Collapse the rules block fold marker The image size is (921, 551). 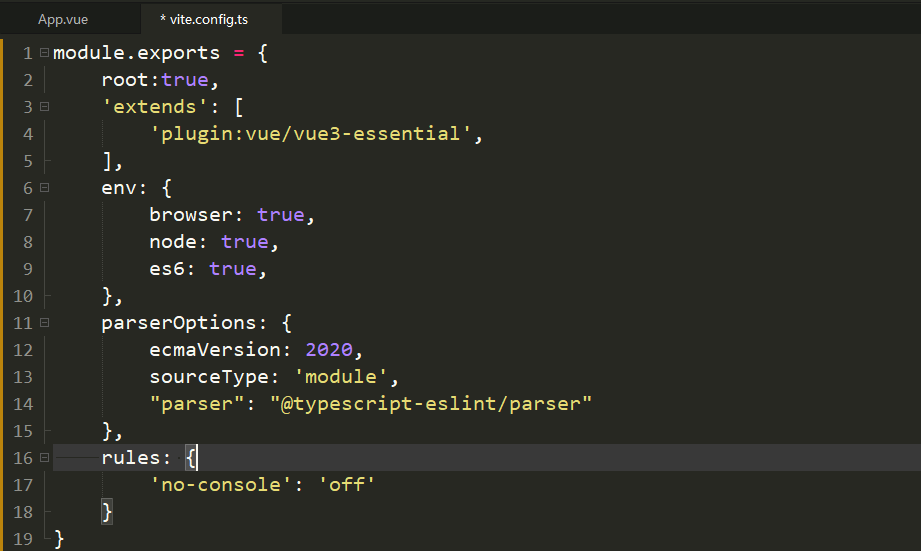pyautogui.click(x=43, y=458)
